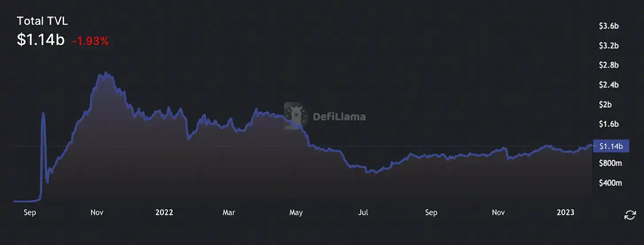Image resolution: width=644 pixels, height=245 pixels.
Task: Select the 2022 label on time axis
Action: (164, 212)
